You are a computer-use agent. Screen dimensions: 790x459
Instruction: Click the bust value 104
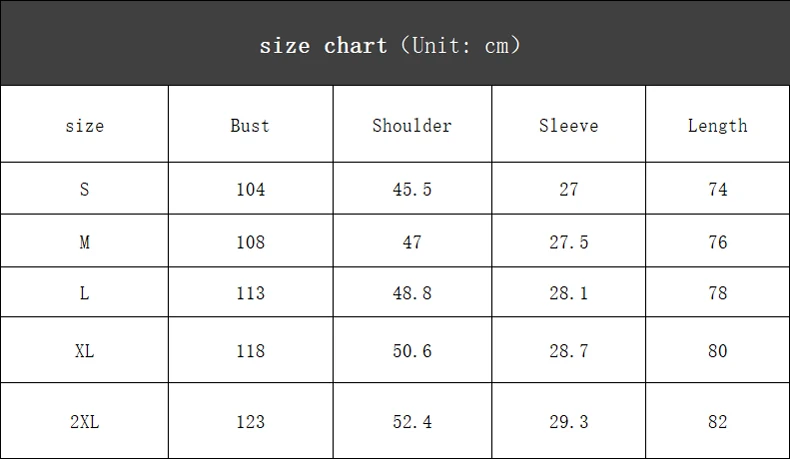click(250, 189)
